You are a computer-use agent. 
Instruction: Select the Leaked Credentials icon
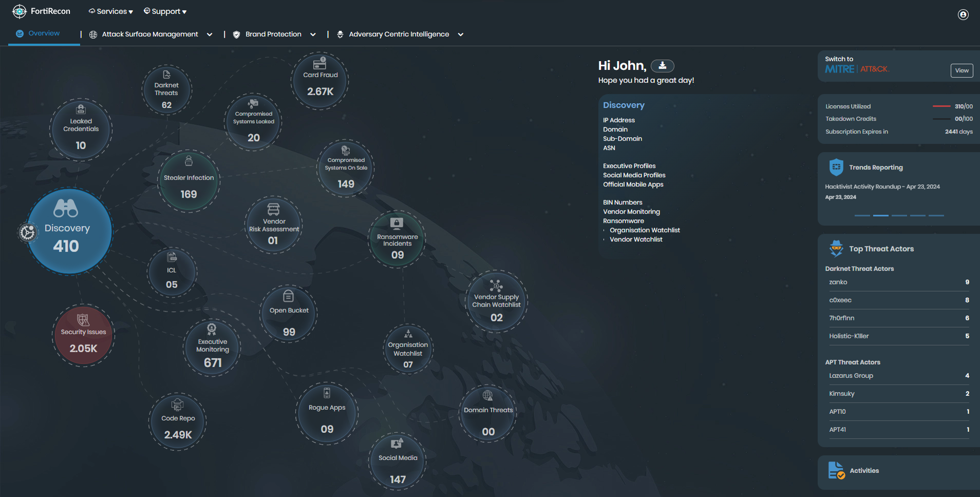click(80, 109)
